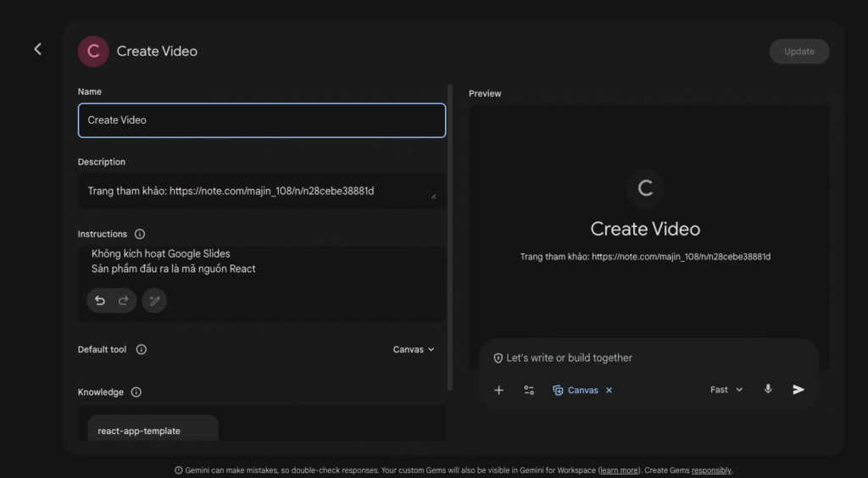This screenshot has height=478, width=868.
Task: Undo the last instruction edit
Action: (x=100, y=301)
